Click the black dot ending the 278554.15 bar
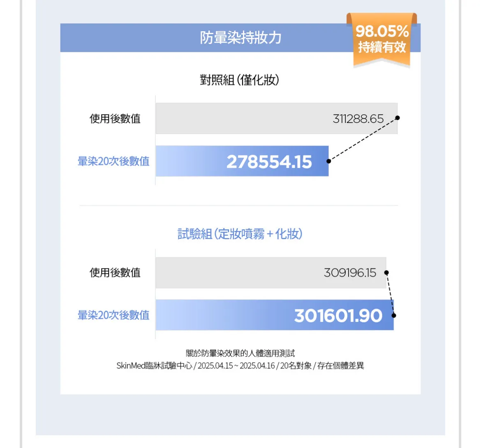This screenshot has width=481, height=448. point(328,161)
